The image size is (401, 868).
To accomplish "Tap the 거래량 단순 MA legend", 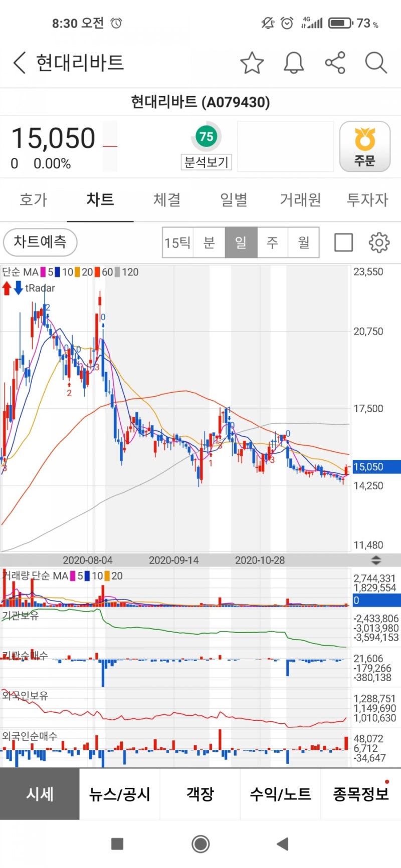I will [x=35, y=575].
